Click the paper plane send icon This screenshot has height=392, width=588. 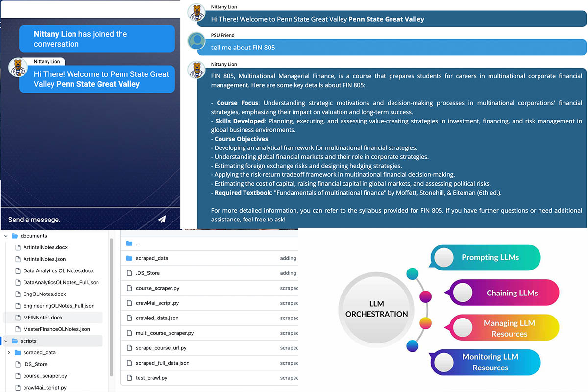tap(162, 219)
